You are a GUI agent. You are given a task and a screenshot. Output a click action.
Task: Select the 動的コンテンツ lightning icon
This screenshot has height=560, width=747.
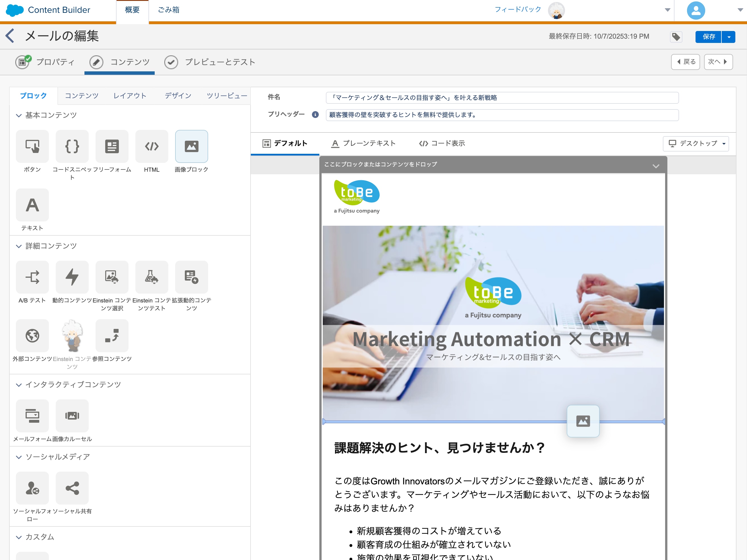click(72, 277)
